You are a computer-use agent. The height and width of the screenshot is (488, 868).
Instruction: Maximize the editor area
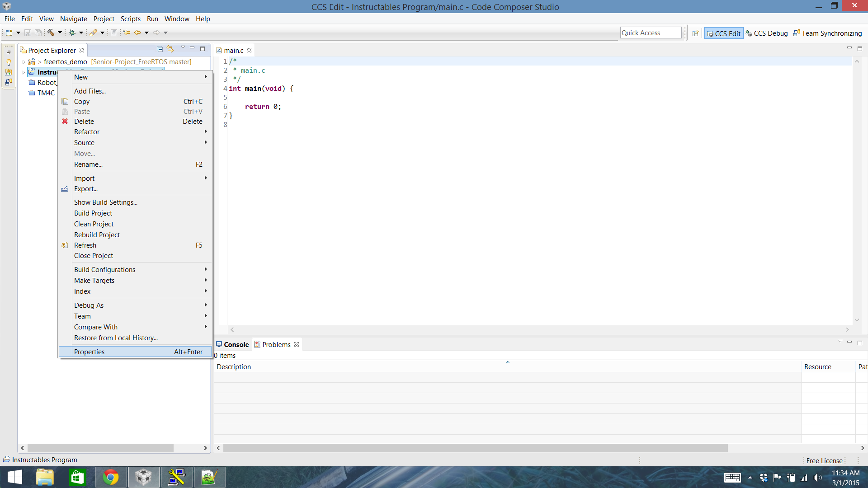860,48
